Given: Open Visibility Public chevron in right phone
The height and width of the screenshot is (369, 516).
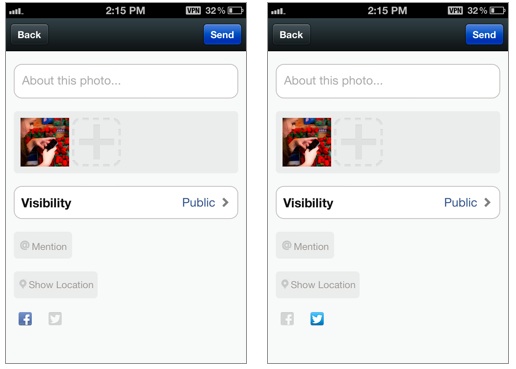Looking at the screenshot, I should (487, 202).
